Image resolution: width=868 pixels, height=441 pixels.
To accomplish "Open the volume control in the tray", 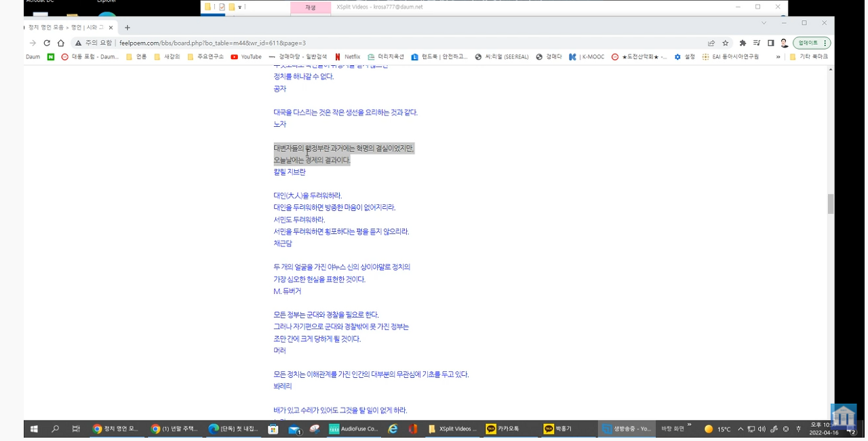I will 762,429.
